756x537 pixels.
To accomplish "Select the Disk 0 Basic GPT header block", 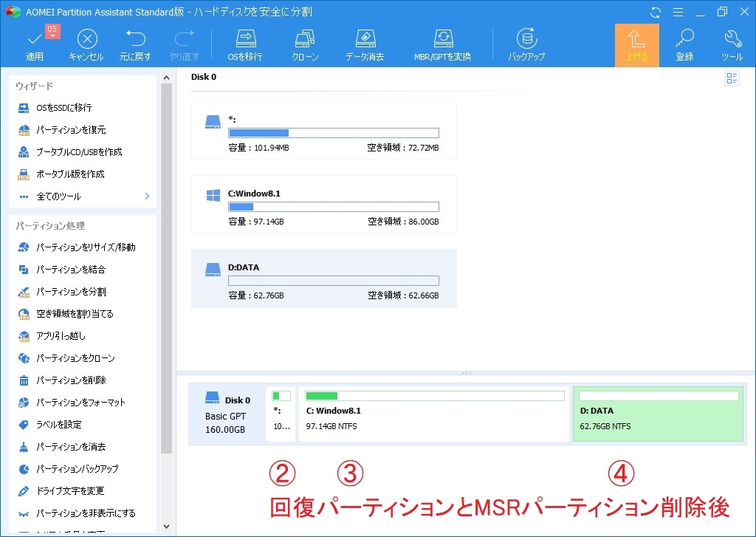I will click(227, 414).
